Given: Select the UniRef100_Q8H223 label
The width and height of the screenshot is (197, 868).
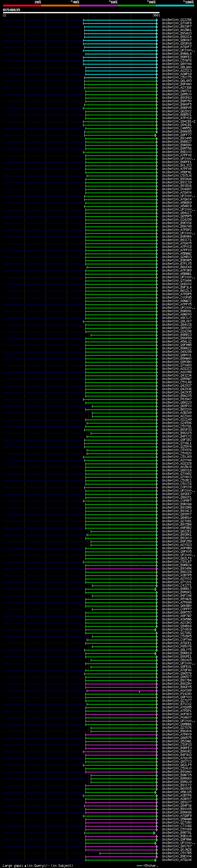Looking at the screenshot, I should [x=176, y=403].
